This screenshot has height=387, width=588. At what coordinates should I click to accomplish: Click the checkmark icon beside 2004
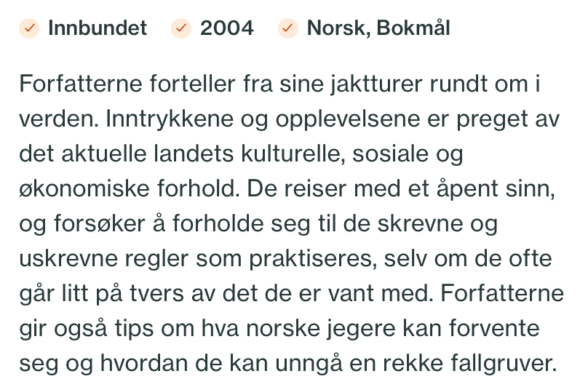(x=181, y=28)
